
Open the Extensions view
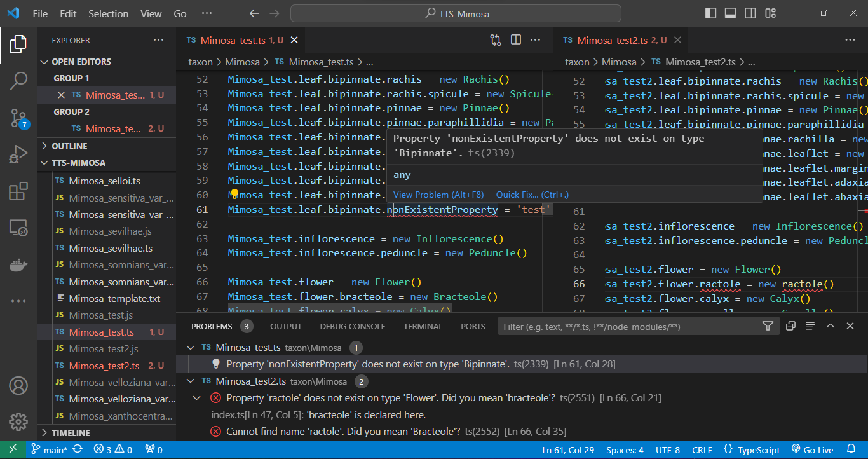(x=18, y=191)
